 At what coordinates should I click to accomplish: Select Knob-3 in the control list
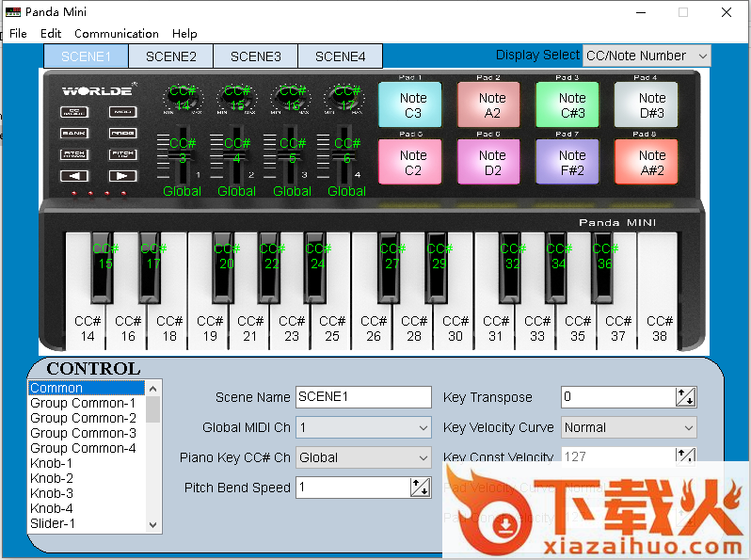tap(87, 493)
